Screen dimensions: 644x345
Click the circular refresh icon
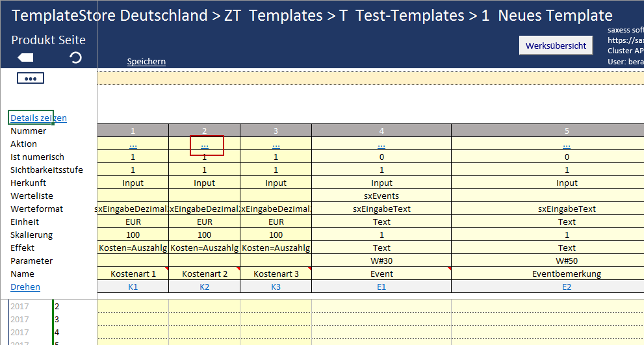click(75, 58)
